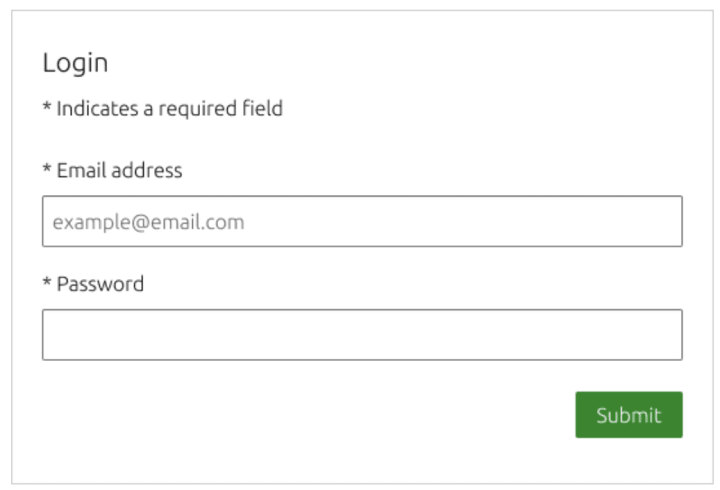Click the "Login" heading

tap(75, 63)
